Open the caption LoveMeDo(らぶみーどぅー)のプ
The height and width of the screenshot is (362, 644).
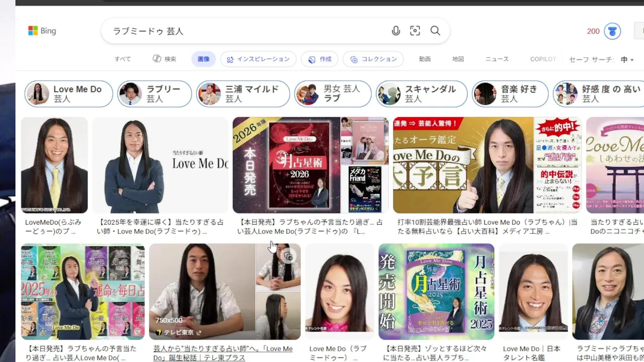coord(53,227)
